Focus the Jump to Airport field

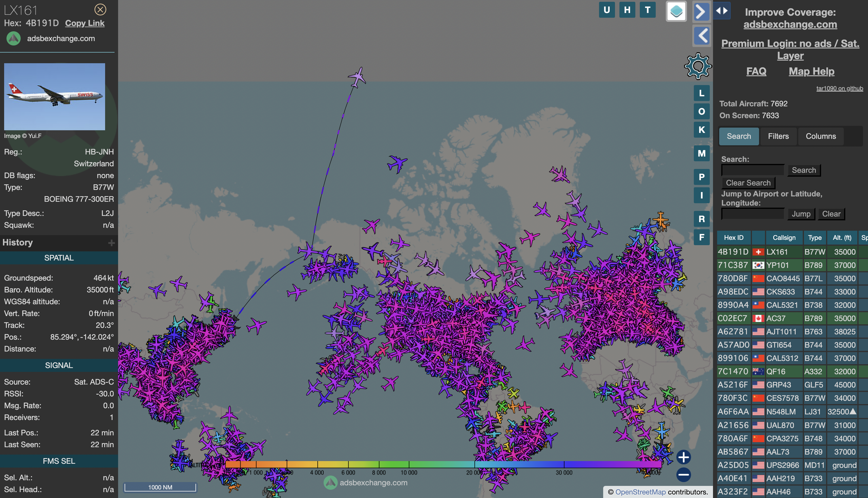753,214
